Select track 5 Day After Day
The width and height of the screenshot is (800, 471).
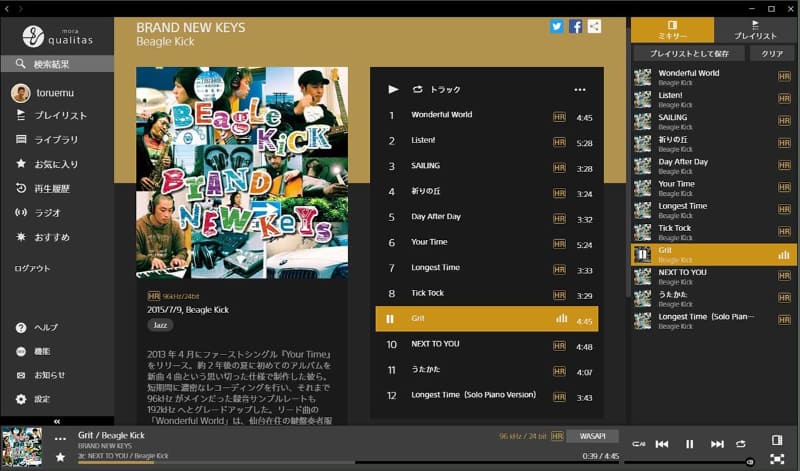pos(487,217)
